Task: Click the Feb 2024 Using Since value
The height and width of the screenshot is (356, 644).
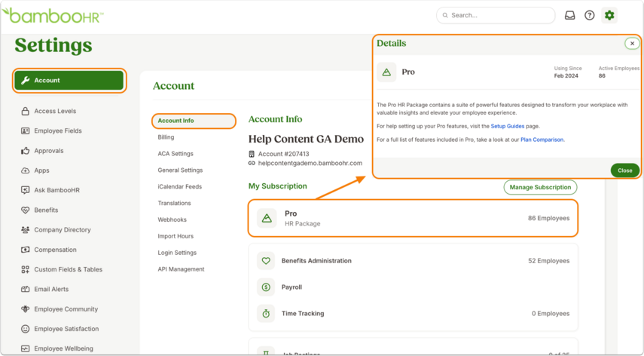Action: [566, 76]
